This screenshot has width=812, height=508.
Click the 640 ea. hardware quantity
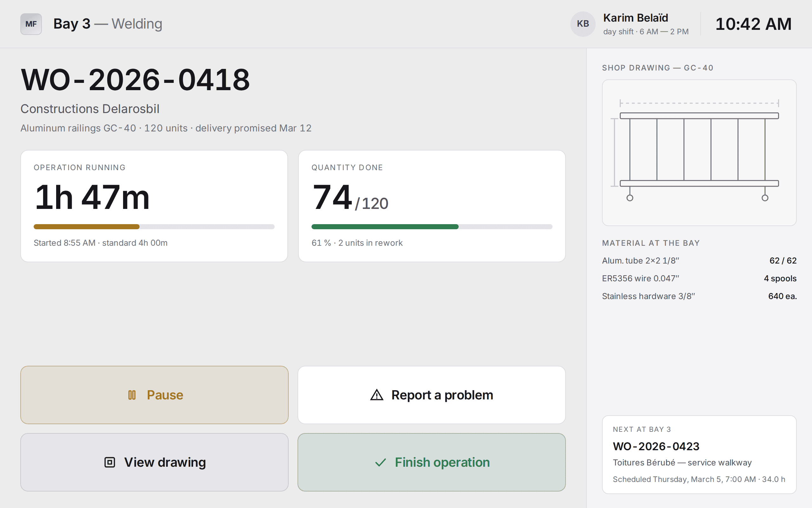pos(783,296)
